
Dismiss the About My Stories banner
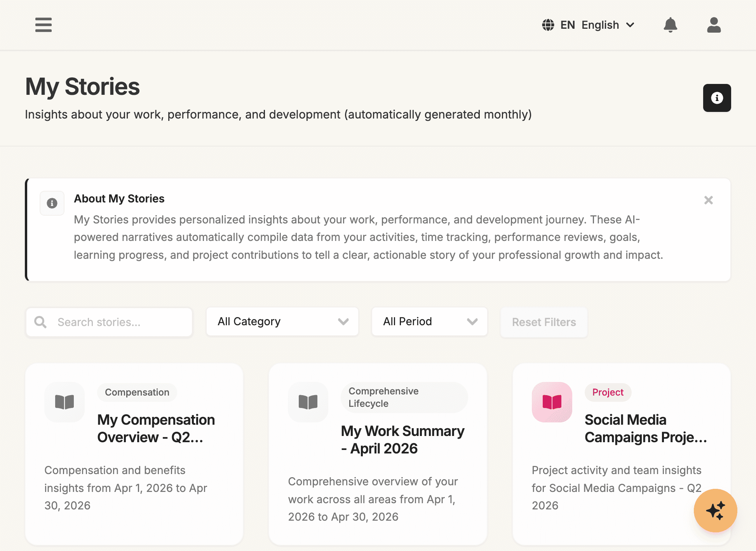point(708,200)
